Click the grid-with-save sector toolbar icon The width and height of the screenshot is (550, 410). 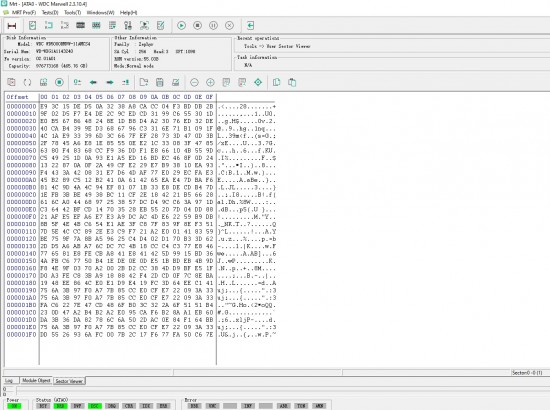point(43,82)
